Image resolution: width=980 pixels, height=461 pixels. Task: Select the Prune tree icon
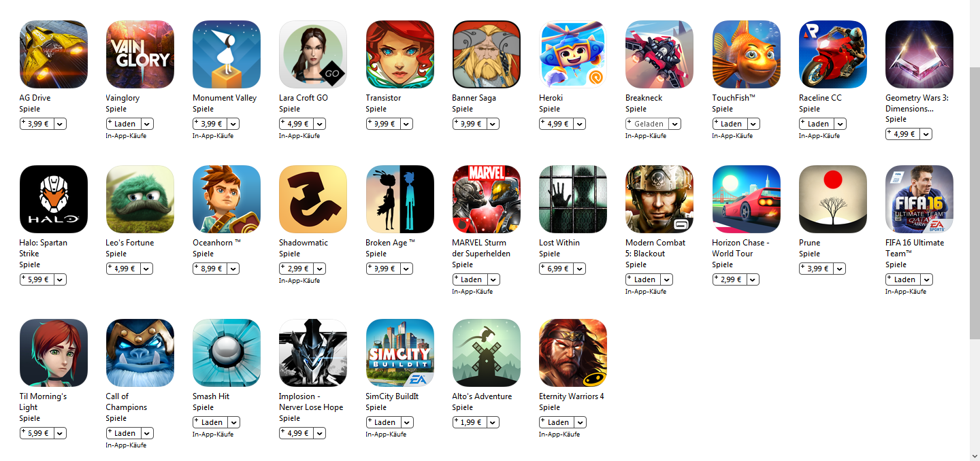[x=833, y=199]
